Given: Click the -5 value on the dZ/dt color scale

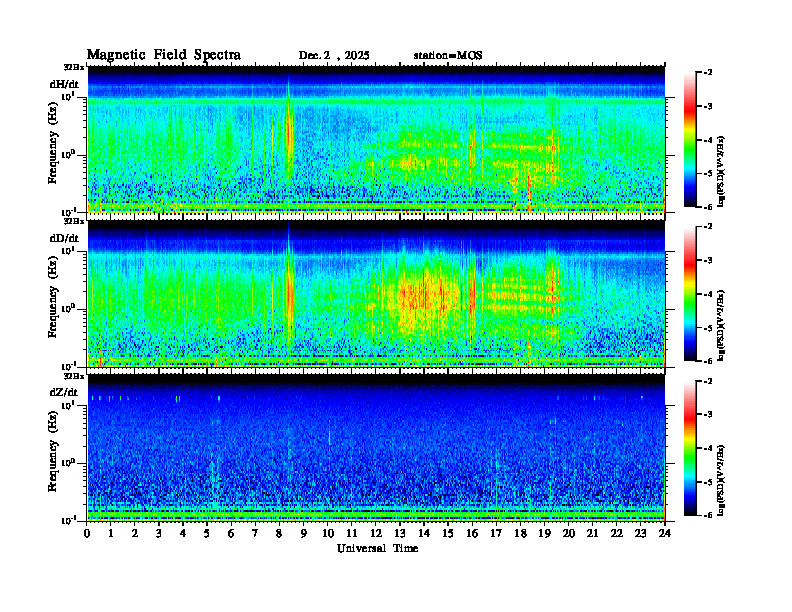Looking at the screenshot, I should click(708, 482).
